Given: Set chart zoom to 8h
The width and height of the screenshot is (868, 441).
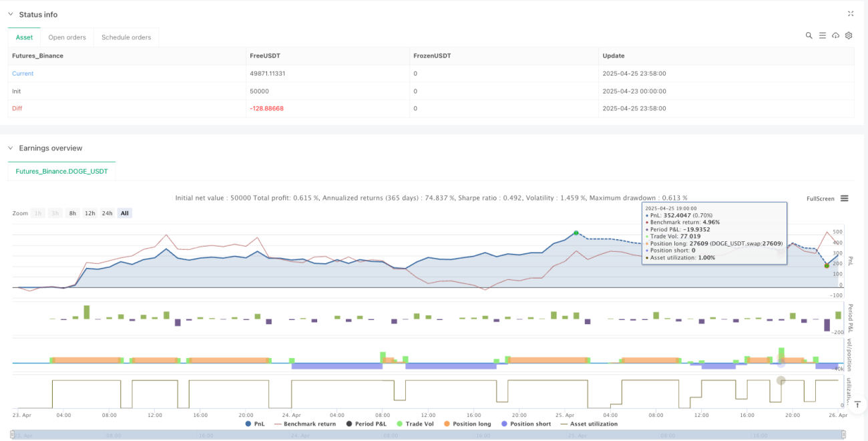Looking at the screenshot, I should pyautogui.click(x=73, y=213).
